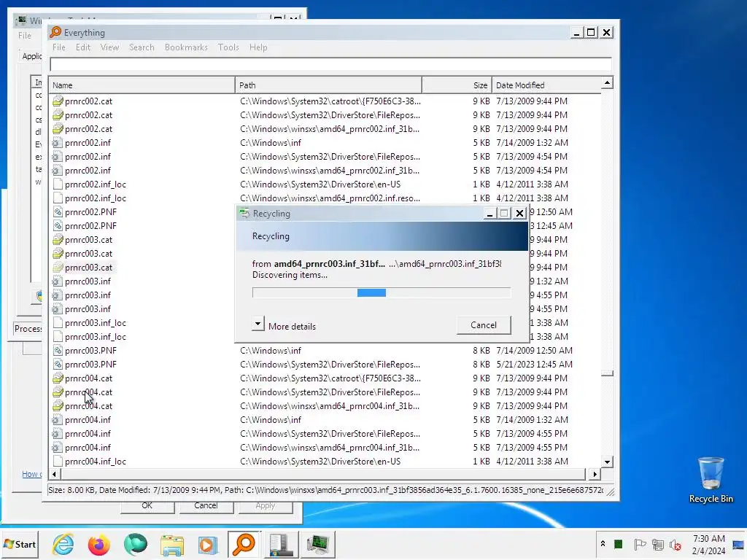This screenshot has height=560, width=747.
Task: Select prnrc002.inf_loc icon in DriverStore\en-US row
Action: click(x=58, y=184)
